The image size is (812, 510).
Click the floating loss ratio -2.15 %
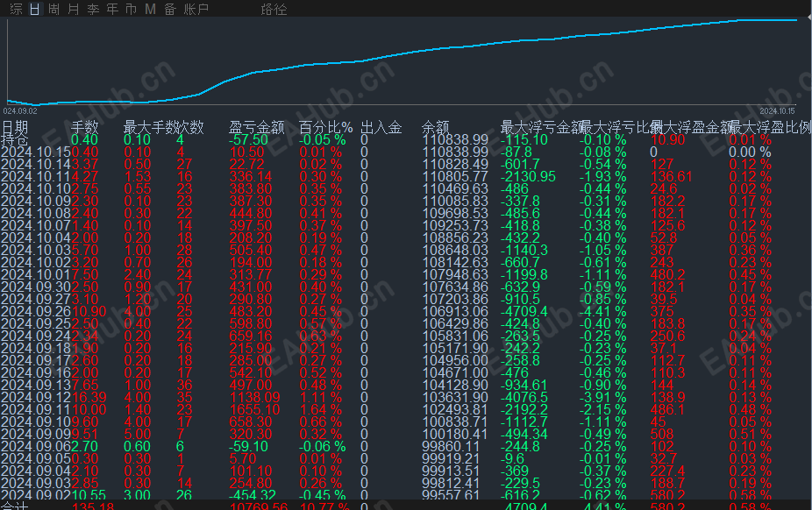coord(602,409)
